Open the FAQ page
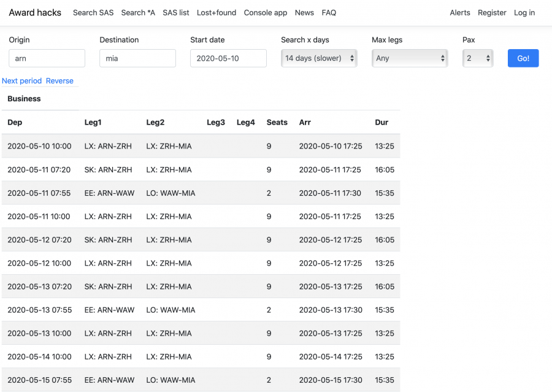552x392 pixels. point(329,13)
